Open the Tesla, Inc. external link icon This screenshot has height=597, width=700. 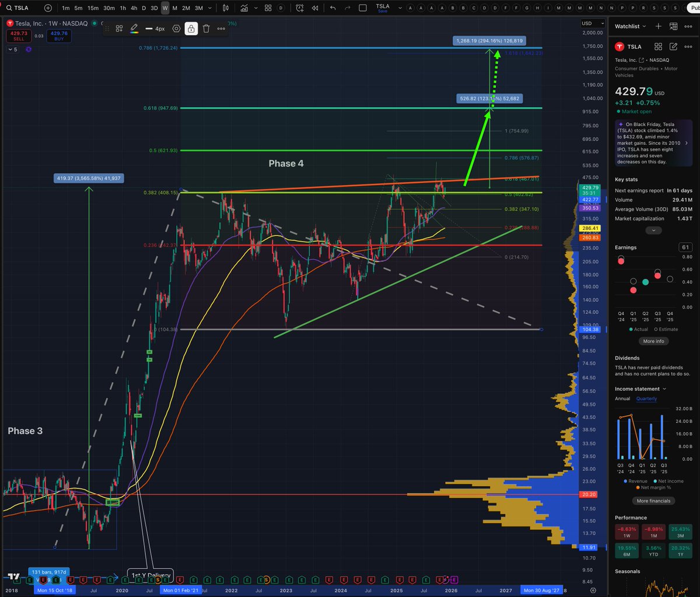point(641,60)
